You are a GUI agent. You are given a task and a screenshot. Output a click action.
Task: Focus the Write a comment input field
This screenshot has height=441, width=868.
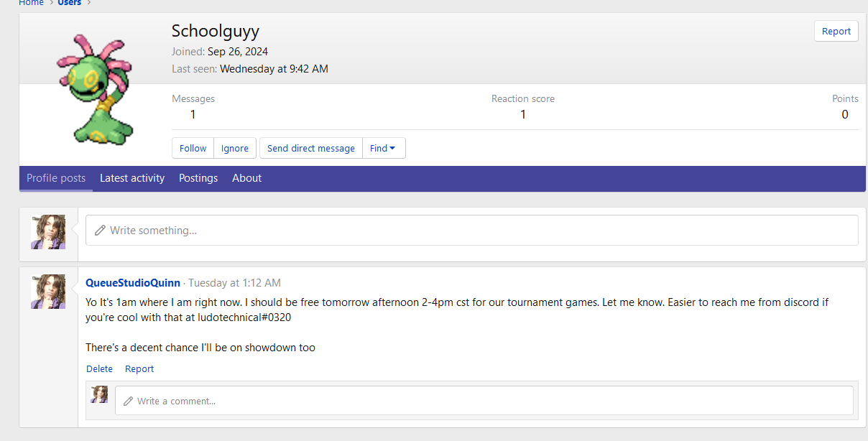489,401
